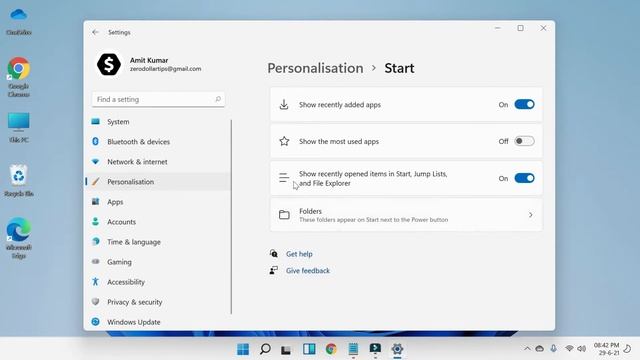The width and height of the screenshot is (640, 360).
Task: Open Task View on the taskbar
Action: 286,350
